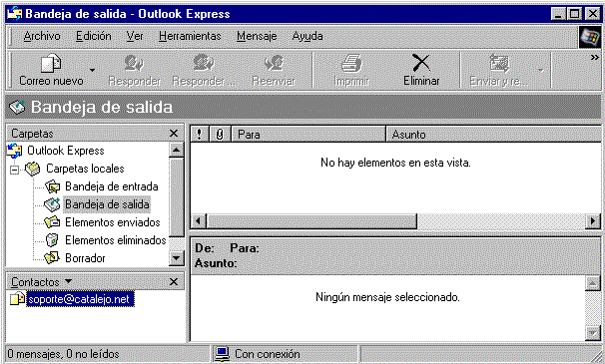Click the Eliminar X icon
This screenshot has width=605, height=364.
[421, 63]
